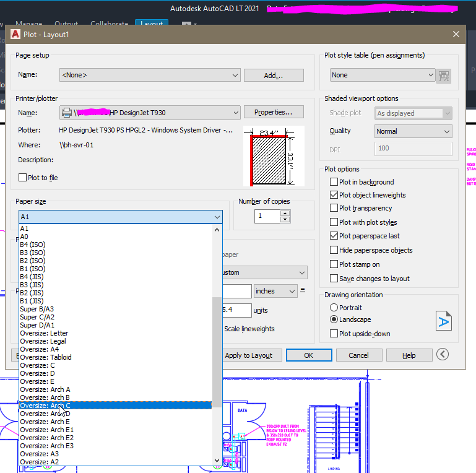Image resolution: width=476 pixels, height=473 pixels.
Task: Choose Super C/A2 paper size
Action: 115,317
